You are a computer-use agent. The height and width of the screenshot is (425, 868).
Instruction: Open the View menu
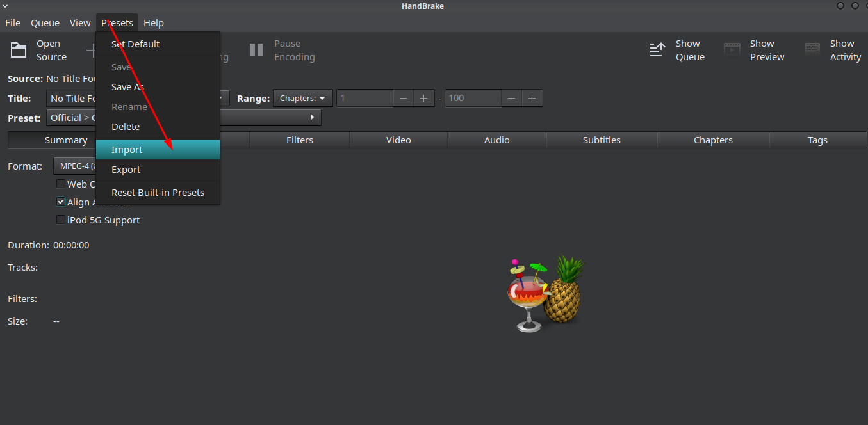tap(80, 23)
